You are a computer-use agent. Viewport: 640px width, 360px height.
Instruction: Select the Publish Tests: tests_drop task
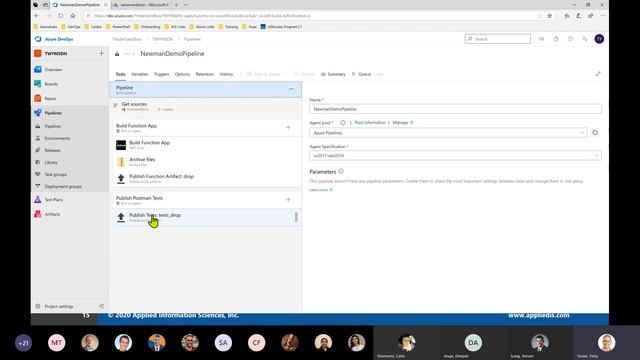(207, 217)
